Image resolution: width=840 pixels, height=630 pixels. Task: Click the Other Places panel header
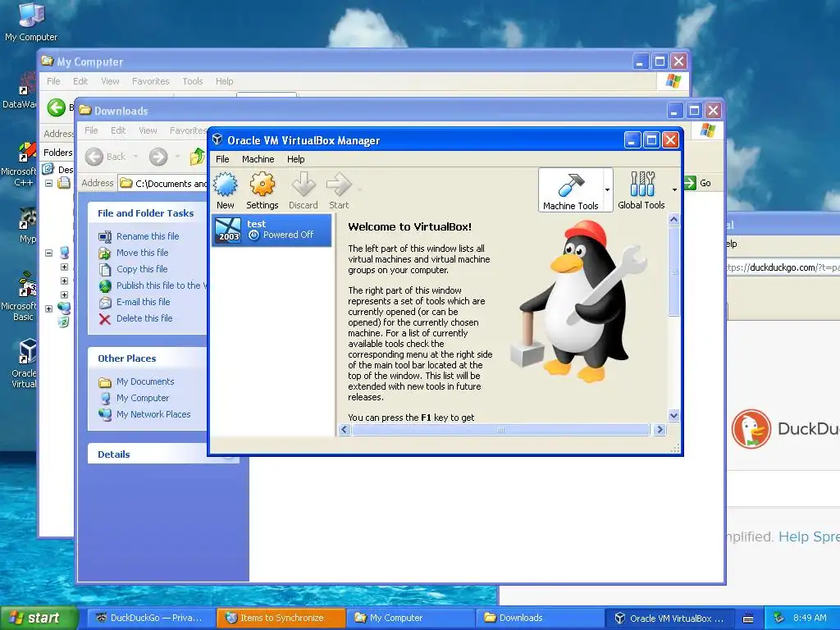[148, 358]
